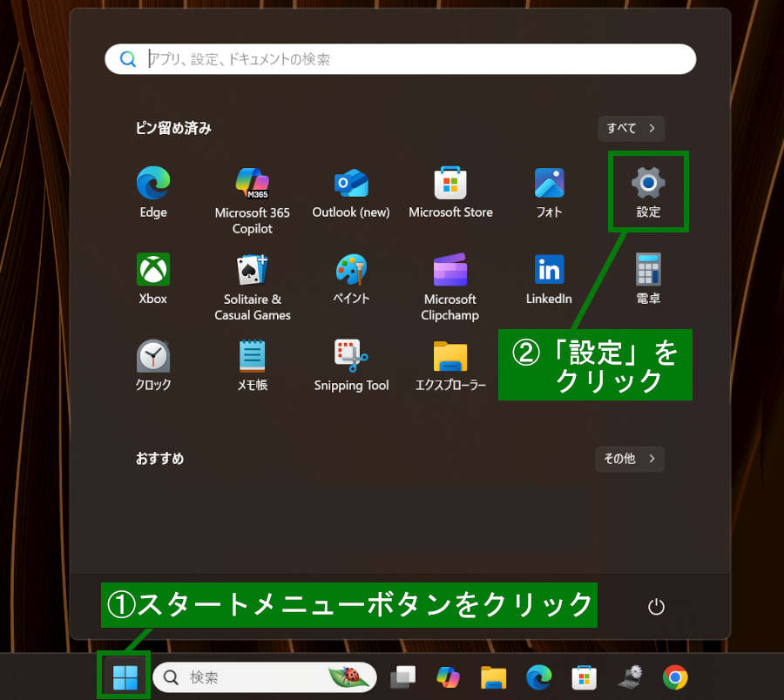Open Edge from the taskbar

click(x=539, y=677)
